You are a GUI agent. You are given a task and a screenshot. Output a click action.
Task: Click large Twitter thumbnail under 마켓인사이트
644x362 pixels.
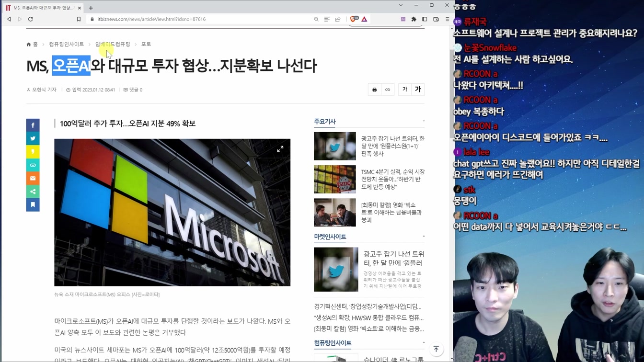tap(336, 270)
